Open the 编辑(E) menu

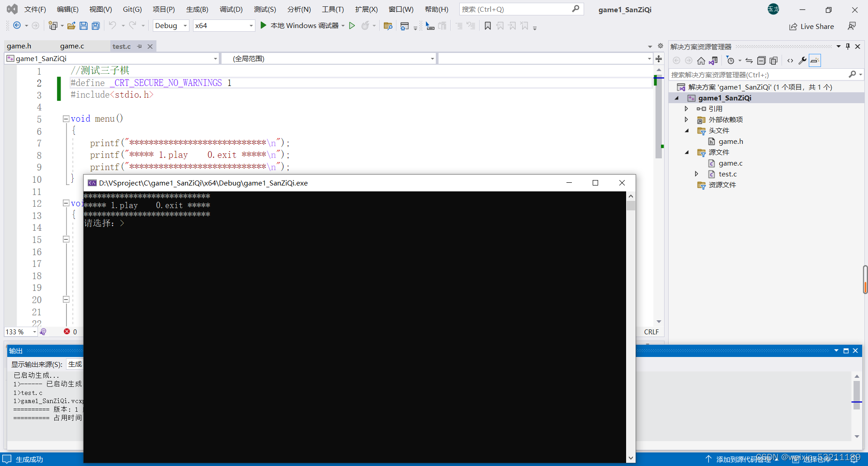pyautogui.click(x=67, y=9)
